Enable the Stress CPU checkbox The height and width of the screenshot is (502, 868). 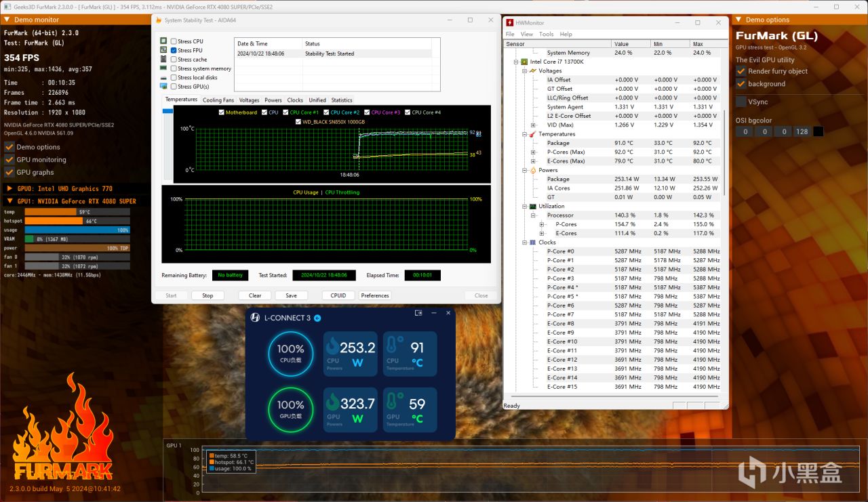click(x=174, y=41)
